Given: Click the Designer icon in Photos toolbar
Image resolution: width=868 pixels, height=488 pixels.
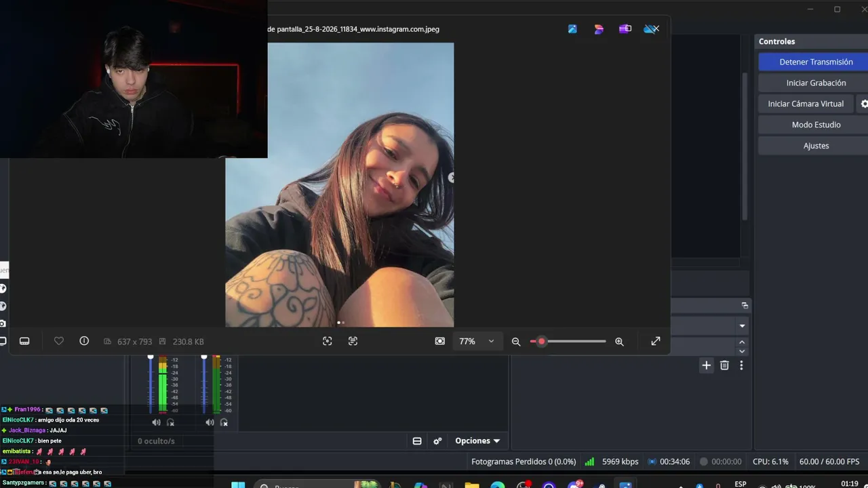Looking at the screenshot, I should click(599, 29).
